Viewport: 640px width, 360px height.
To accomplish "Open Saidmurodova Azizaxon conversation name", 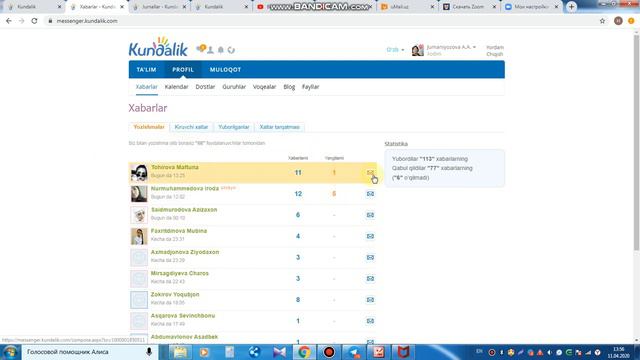I will click(x=184, y=210).
